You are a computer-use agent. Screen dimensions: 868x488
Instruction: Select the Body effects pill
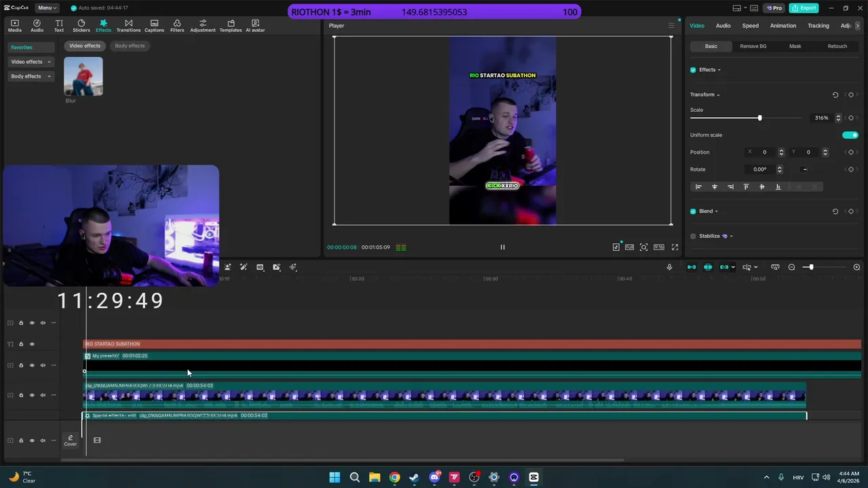point(130,46)
